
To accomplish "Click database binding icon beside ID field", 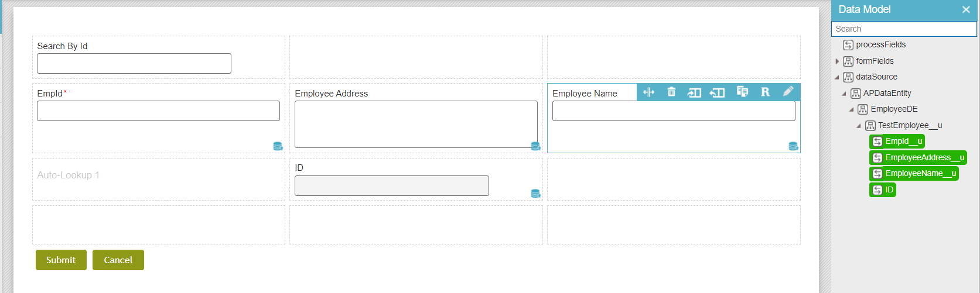I will 535,194.
